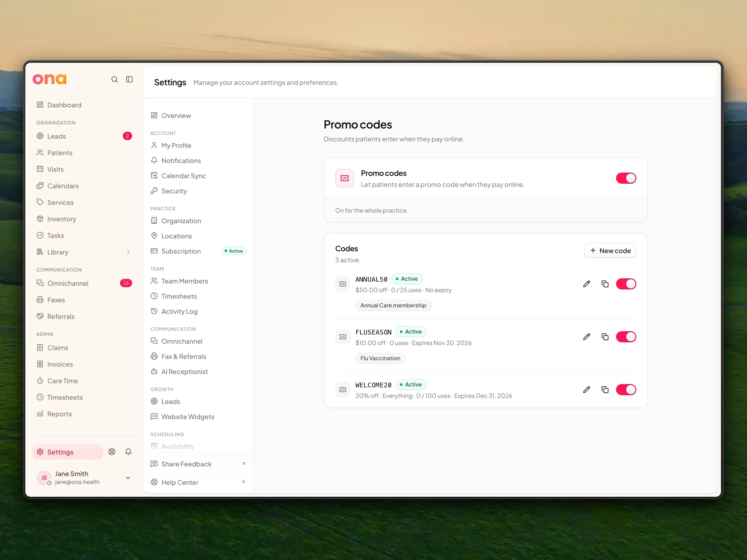Image resolution: width=747 pixels, height=560 pixels.
Task: Disable the FLUSEASON code toggle
Action: pos(626,337)
